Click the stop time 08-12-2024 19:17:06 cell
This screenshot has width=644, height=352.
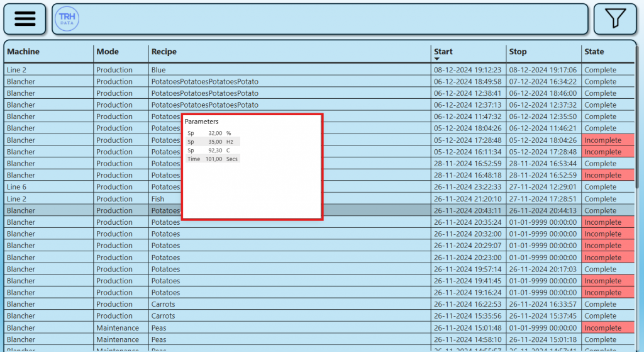tap(542, 70)
